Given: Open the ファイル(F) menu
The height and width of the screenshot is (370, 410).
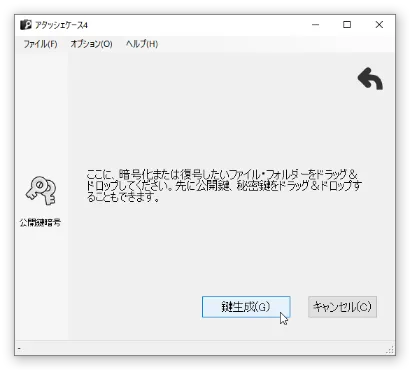Looking at the screenshot, I should pyautogui.click(x=40, y=44).
